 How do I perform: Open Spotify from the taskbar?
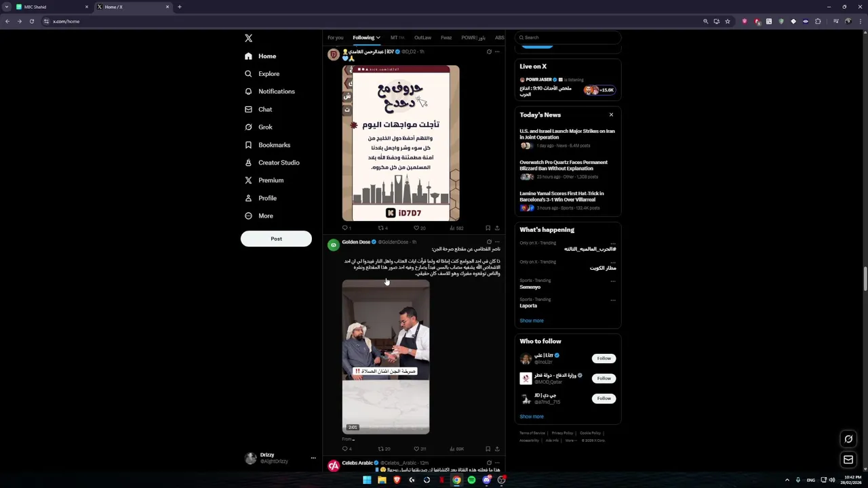(471, 480)
